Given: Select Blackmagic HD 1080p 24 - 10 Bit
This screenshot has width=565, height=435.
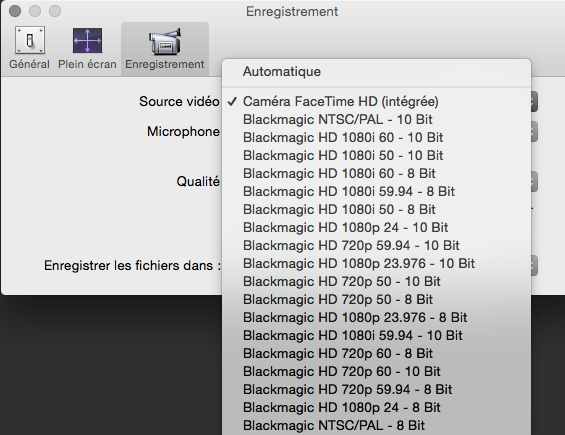Looking at the screenshot, I should tap(377, 228).
